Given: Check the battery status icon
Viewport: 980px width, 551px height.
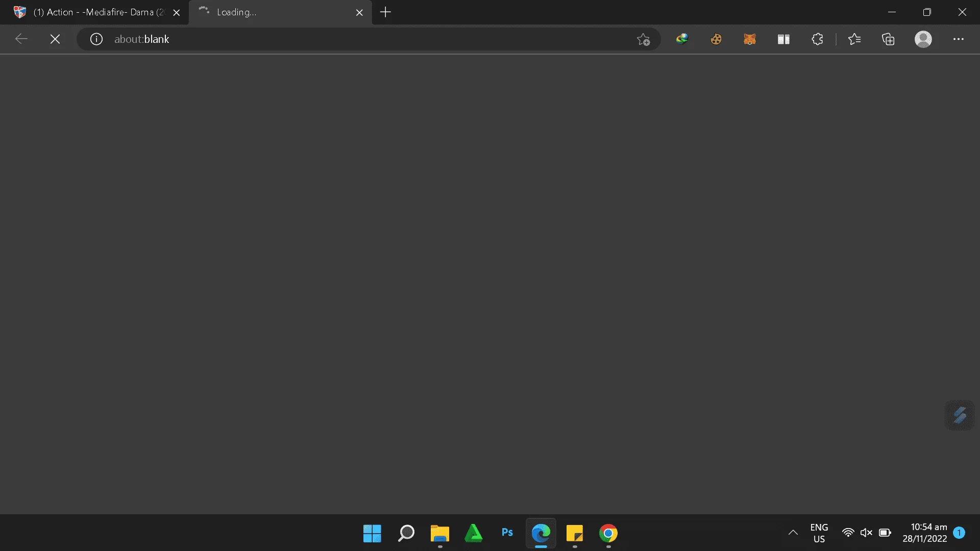Looking at the screenshot, I should [885, 533].
